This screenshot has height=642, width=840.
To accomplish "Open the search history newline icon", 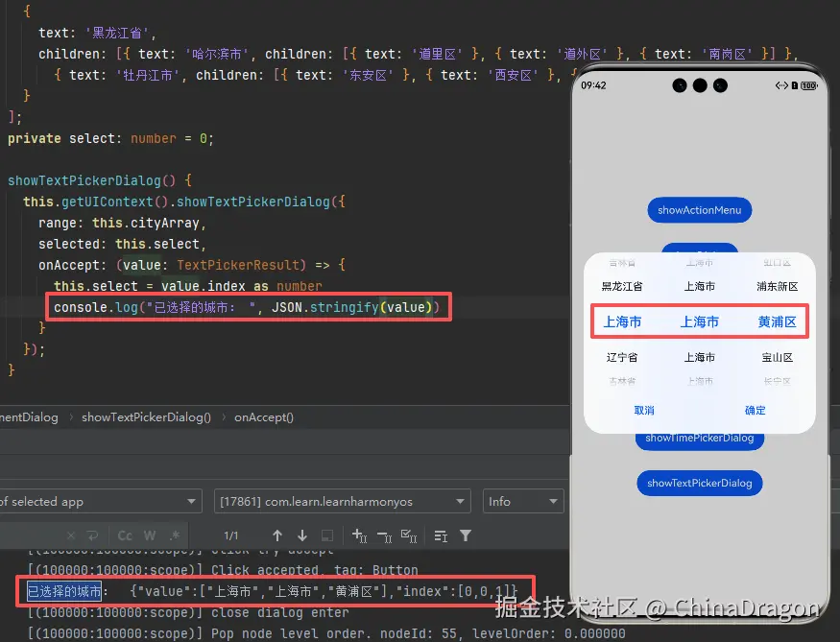I will tap(93, 535).
